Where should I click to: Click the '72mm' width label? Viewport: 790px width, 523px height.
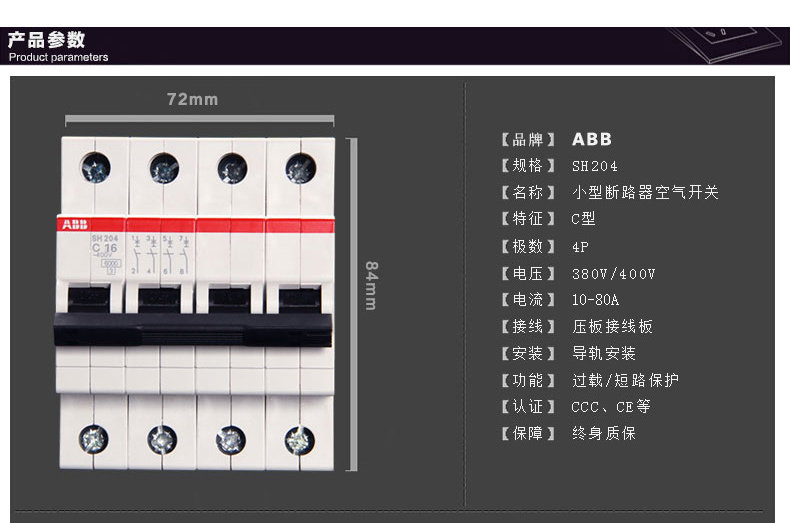(192, 99)
